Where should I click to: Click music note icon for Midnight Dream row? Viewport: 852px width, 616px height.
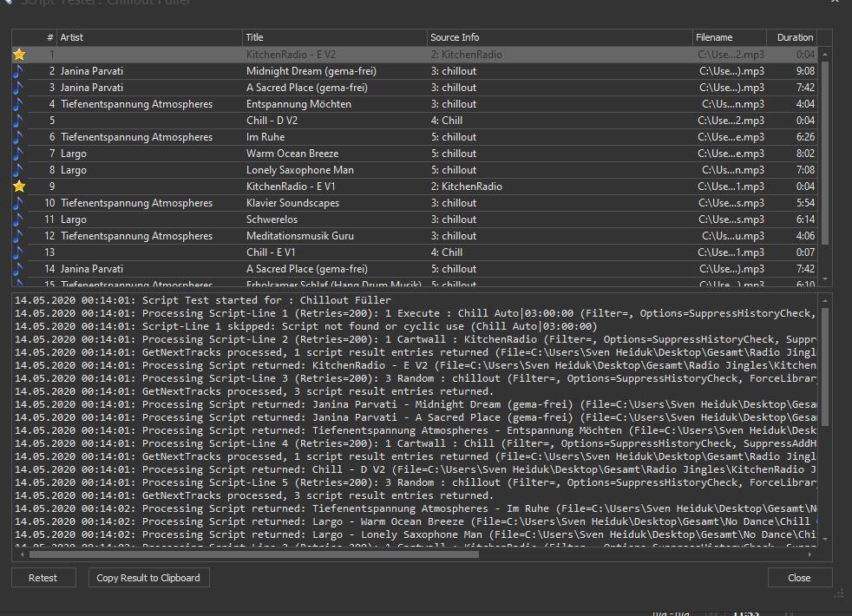point(18,71)
